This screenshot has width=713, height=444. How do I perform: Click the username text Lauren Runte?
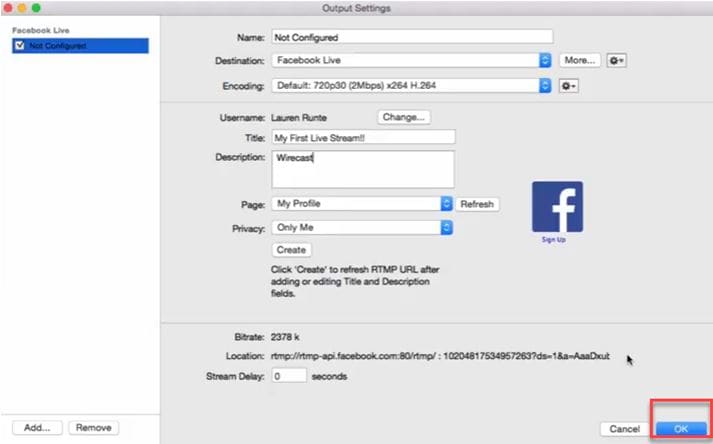[299, 117]
